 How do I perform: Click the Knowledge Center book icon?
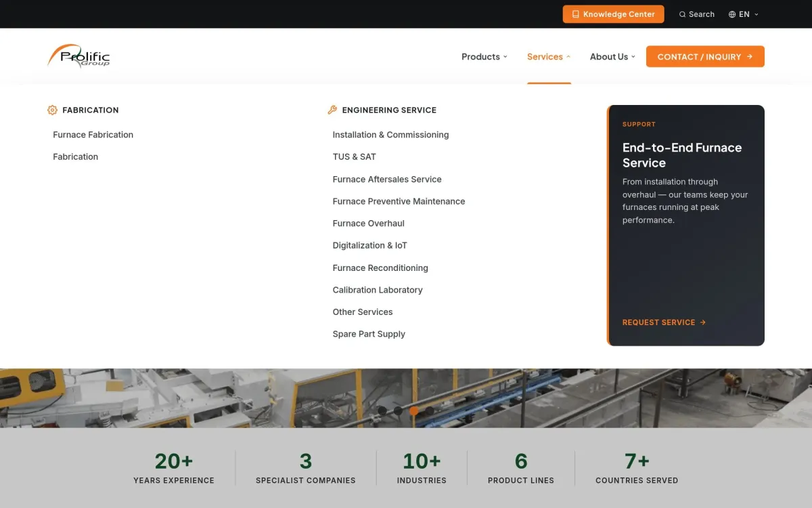[x=575, y=14]
